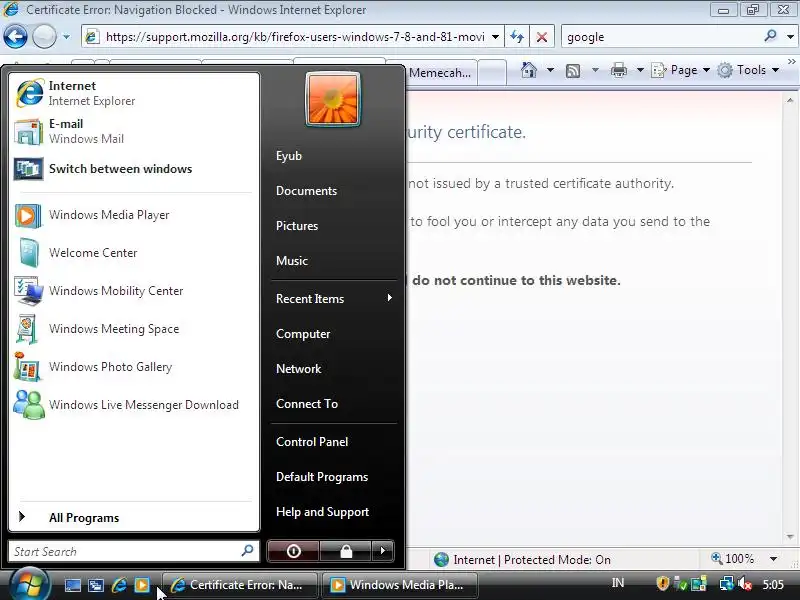Open the Tools menu
The width and height of the screenshot is (800, 600).
pos(748,70)
